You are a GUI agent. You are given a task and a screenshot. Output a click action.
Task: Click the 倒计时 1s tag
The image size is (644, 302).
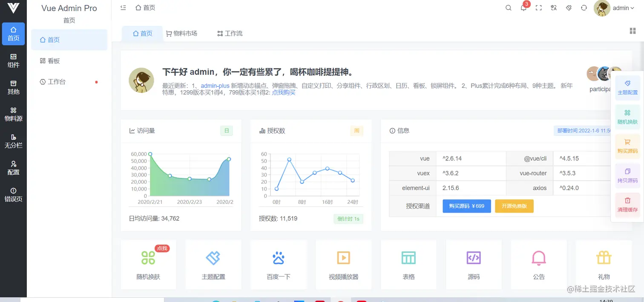coord(348,219)
